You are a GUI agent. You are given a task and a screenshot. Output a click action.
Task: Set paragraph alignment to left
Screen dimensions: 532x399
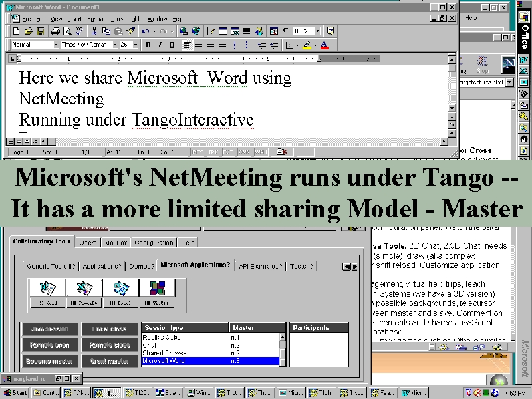pyautogui.click(x=187, y=45)
